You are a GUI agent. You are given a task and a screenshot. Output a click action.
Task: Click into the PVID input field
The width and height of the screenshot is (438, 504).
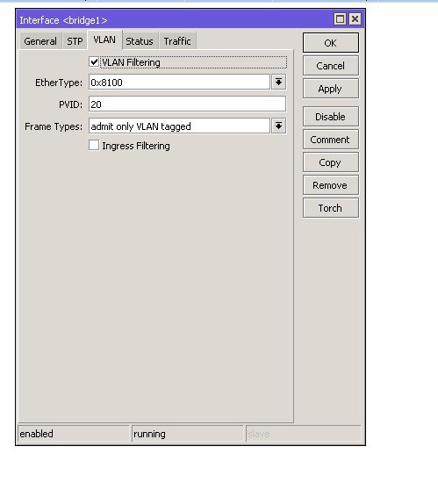[x=187, y=104]
